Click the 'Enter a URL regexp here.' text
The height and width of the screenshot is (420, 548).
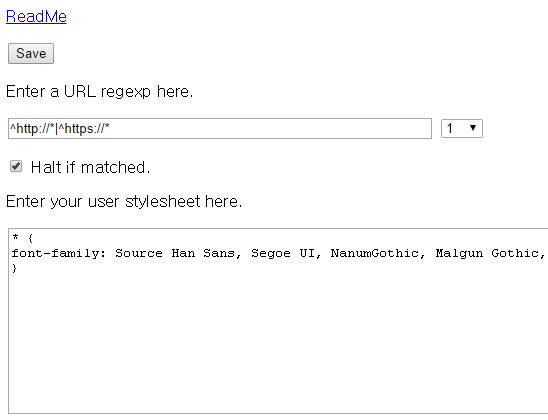click(x=100, y=92)
